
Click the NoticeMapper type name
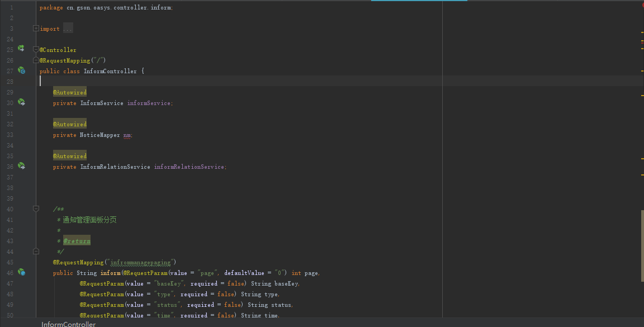tap(100, 135)
